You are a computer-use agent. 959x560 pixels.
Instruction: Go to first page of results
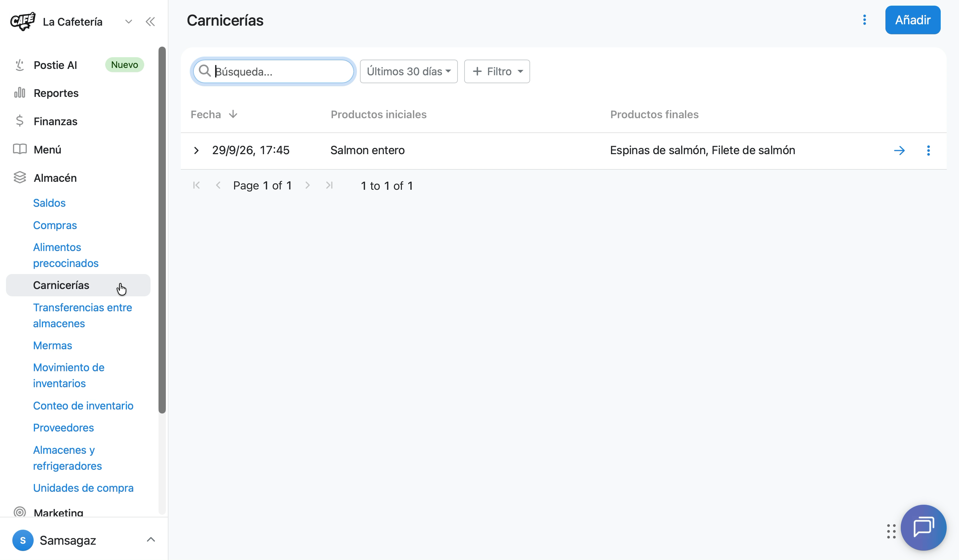pos(196,185)
